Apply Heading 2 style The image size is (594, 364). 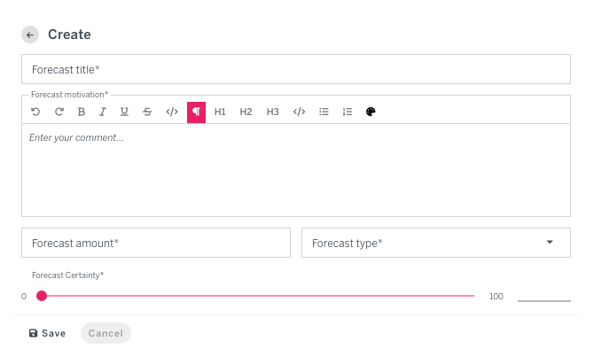tap(246, 112)
